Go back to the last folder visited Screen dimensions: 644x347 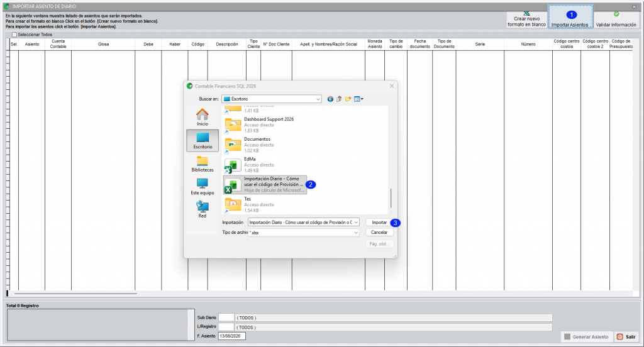click(330, 99)
